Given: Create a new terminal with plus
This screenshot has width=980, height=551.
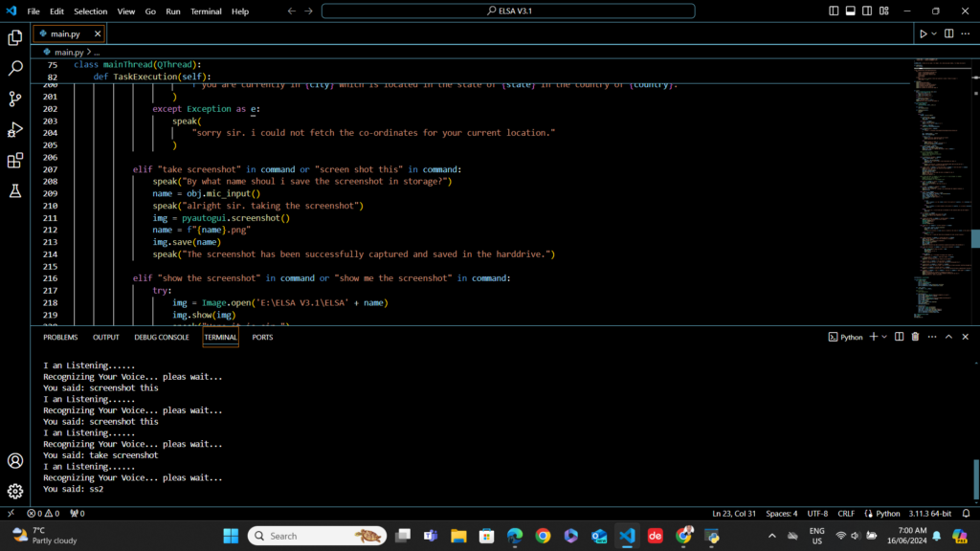Looking at the screenshot, I should tap(873, 337).
